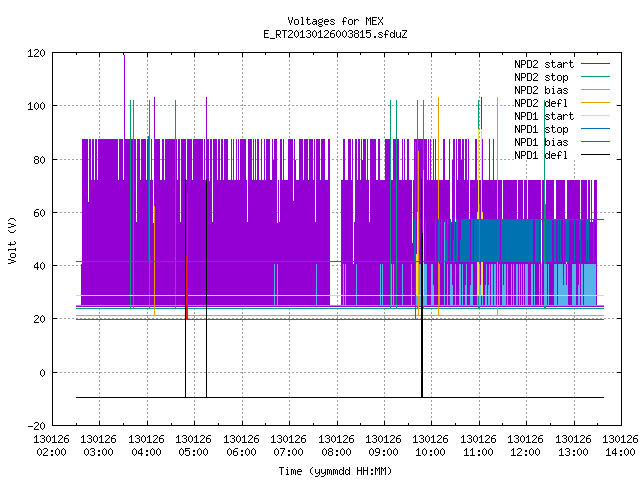Click the "NPD2 bias" legend label
Image resolution: width=640 pixels, height=480 pixels.
pos(541,90)
